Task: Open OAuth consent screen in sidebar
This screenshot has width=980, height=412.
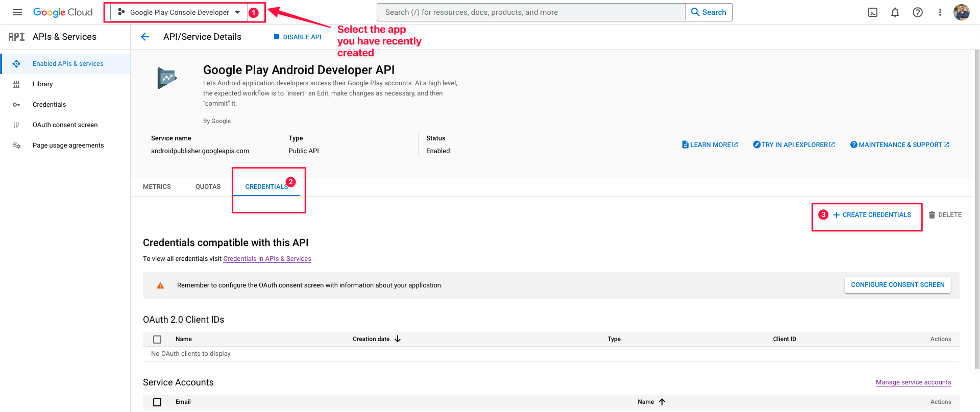Action: click(x=65, y=125)
